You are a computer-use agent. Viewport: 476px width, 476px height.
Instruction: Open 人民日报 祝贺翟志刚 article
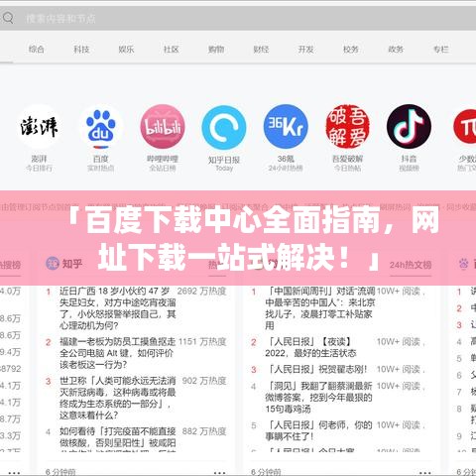[316, 369]
